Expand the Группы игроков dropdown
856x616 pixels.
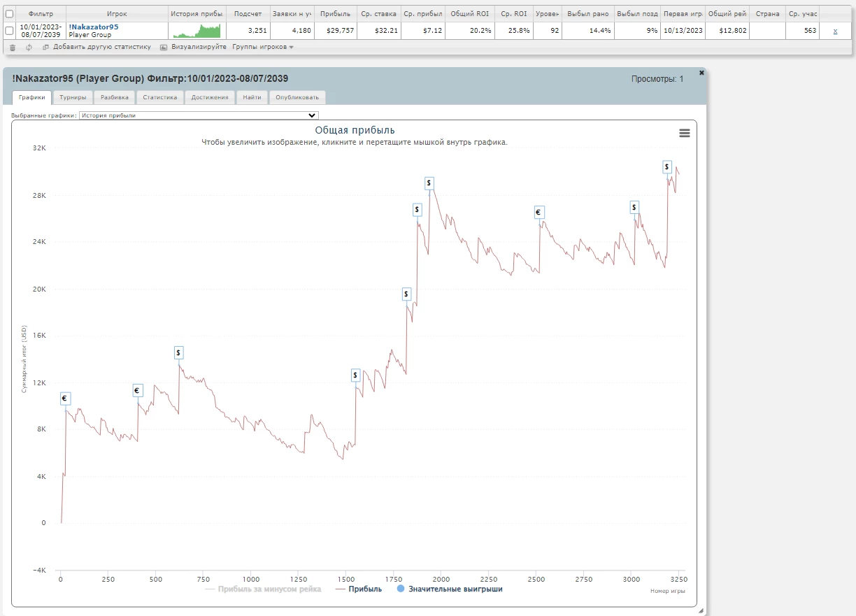coord(263,47)
